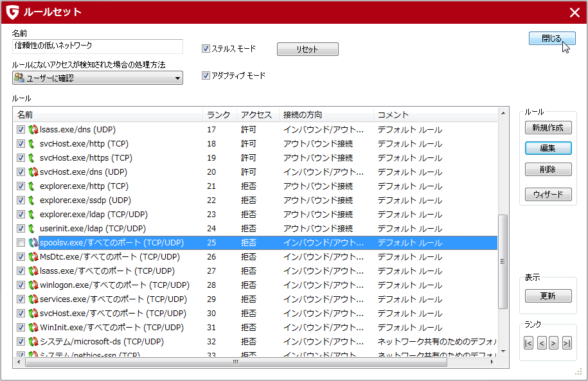Move rule to first rank button

coord(528,343)
